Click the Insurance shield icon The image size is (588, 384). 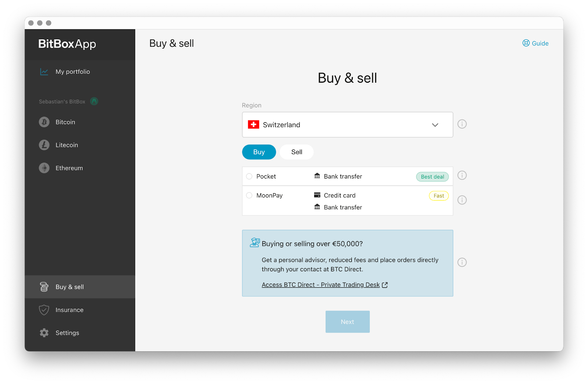coord(44,310)
